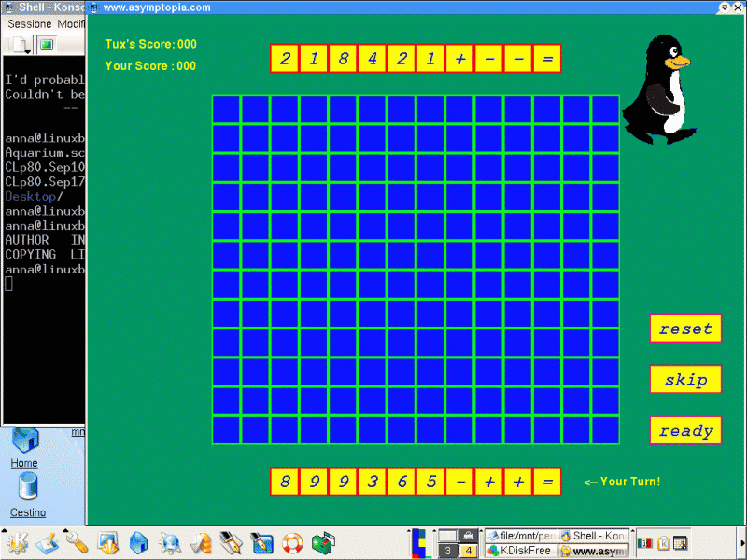Screen dimensions: 747x560
Task: Click the 'Tux's Score: 000' text
Action: coord(150,44)
